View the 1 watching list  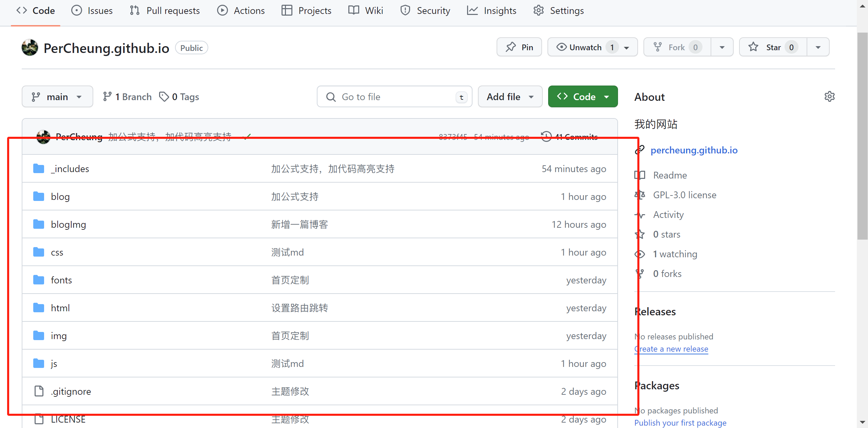click(x=675, y=254)
